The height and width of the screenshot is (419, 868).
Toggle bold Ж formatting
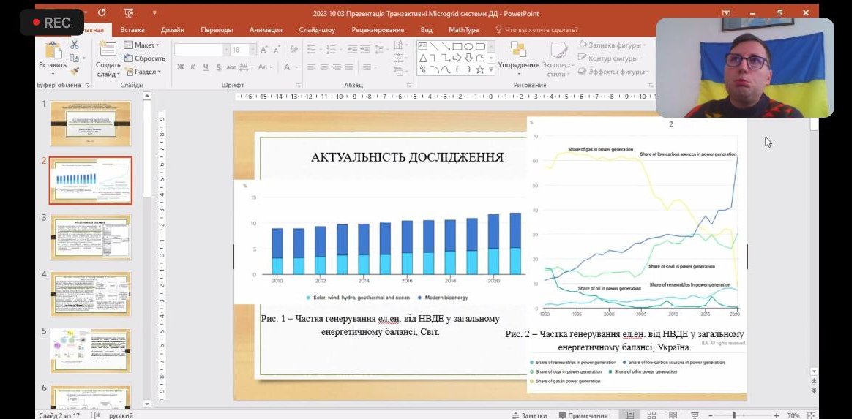(181, 67)
